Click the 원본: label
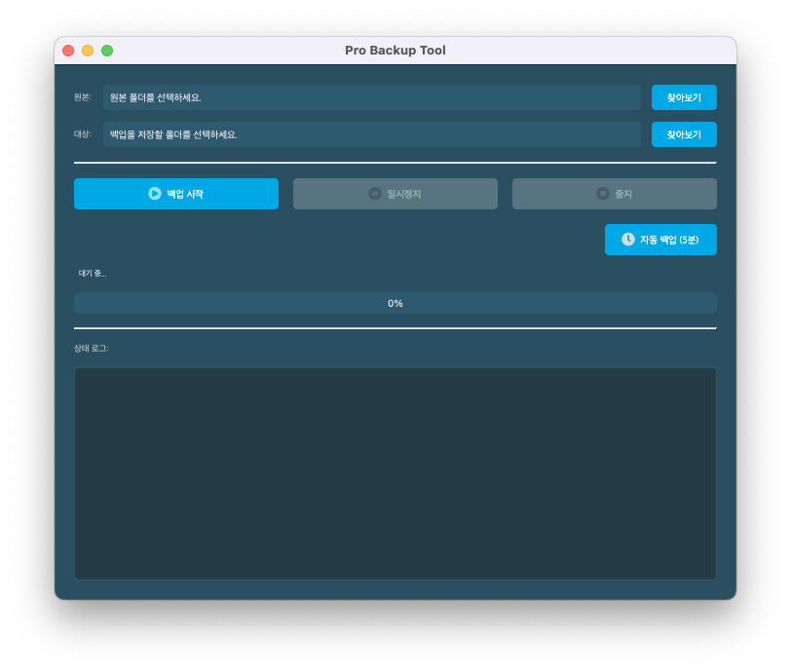The height and width of the screenshot is (672, 791). click(83, 96)
